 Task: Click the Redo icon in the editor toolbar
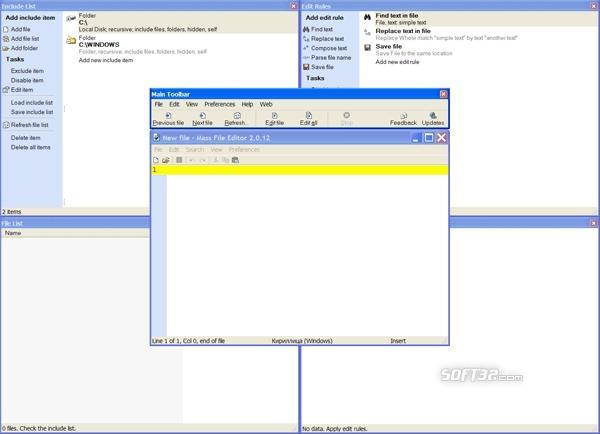(x=203, y=160)
